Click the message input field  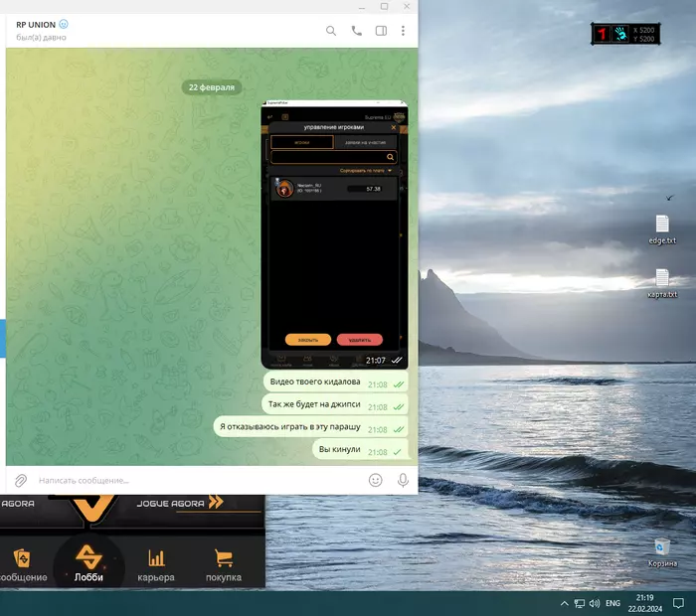click(x=200, y=480)
